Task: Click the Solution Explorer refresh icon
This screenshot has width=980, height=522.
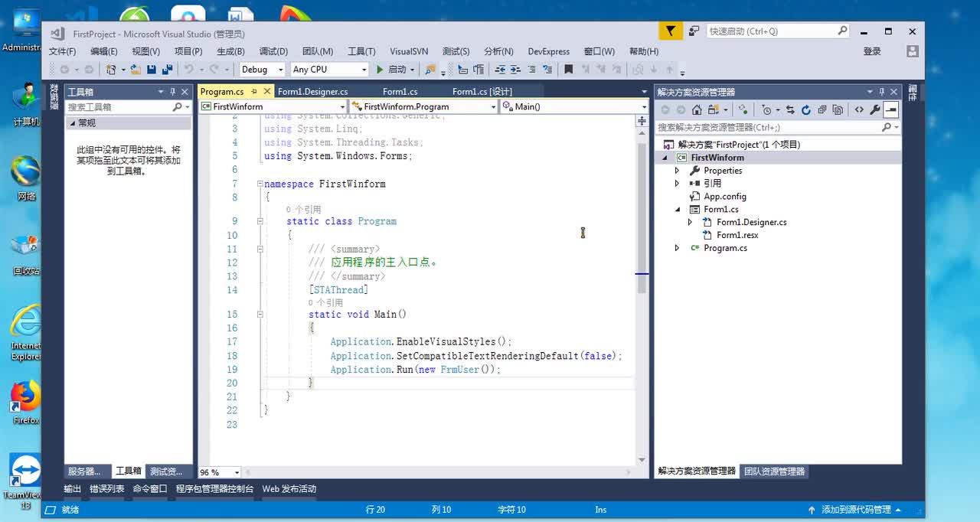Action: (x=805, y=110)
